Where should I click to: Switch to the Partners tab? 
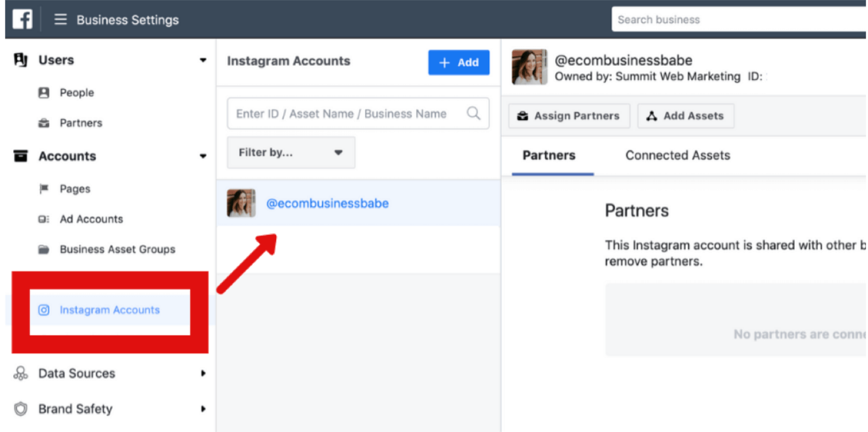549,155
